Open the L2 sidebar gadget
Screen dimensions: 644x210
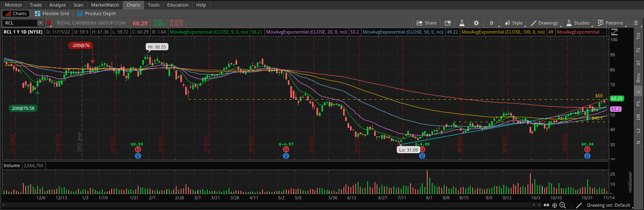point(638,131)
